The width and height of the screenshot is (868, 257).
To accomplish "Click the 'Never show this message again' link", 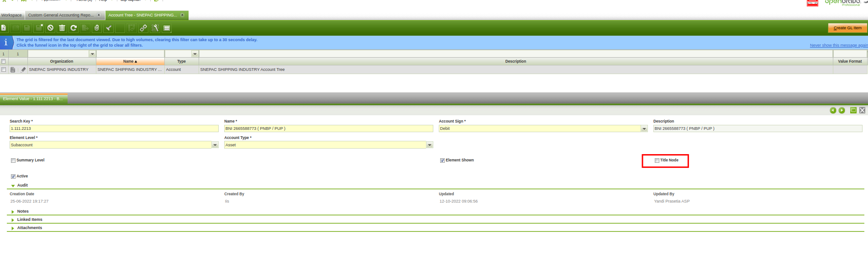I will tap(838, 45).
